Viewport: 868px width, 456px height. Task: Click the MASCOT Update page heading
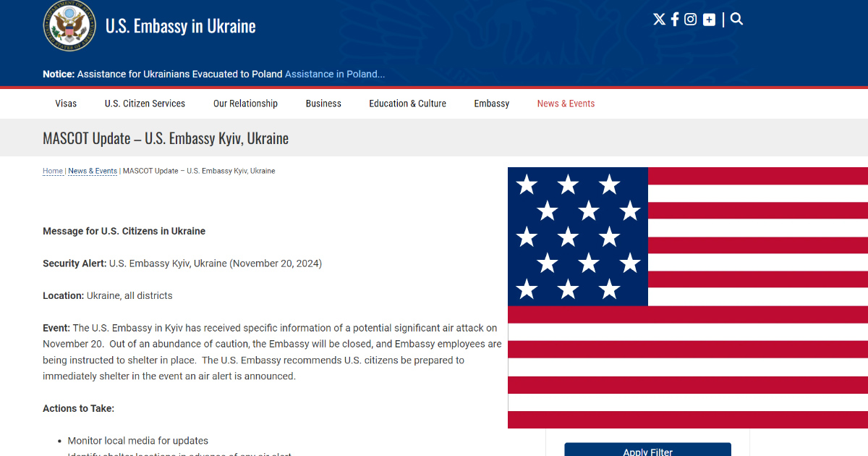click(166, 138)
